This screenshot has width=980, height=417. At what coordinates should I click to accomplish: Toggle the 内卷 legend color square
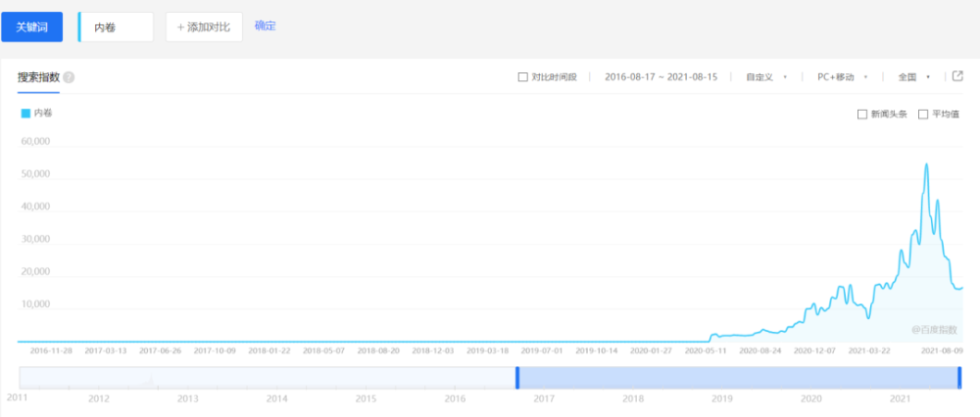pos(25,114)
